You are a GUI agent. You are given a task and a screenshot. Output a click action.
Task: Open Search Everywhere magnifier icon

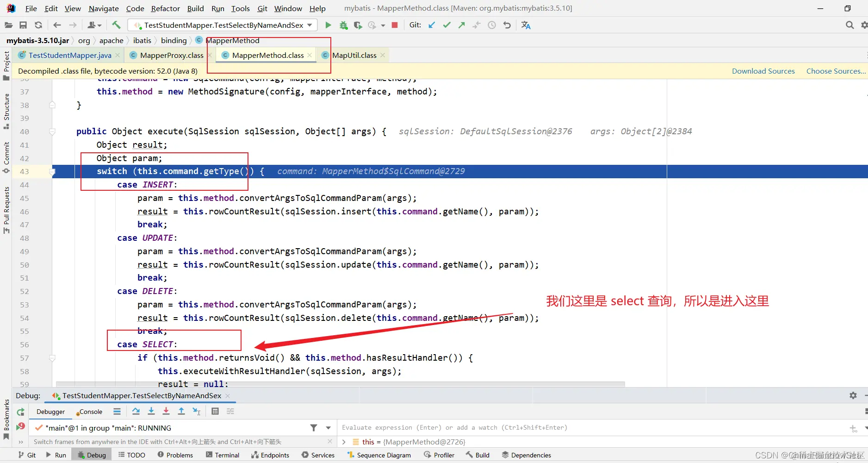849,25
